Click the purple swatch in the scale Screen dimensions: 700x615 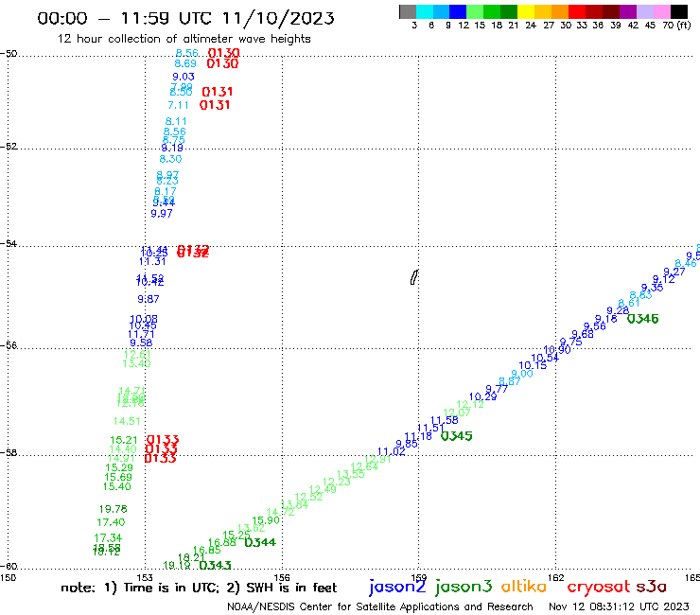pyautogui.click(x=628, y=11)
